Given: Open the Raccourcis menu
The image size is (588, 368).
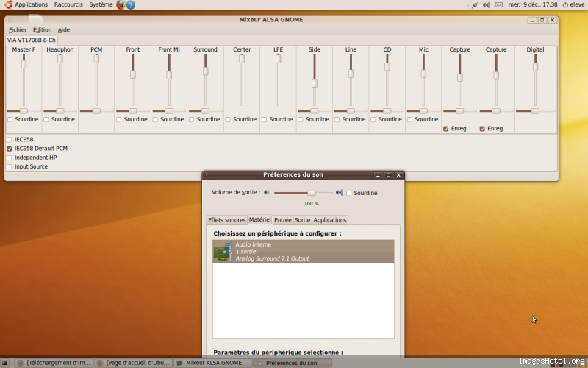Looking at the screenshot, I should [68, 4].
